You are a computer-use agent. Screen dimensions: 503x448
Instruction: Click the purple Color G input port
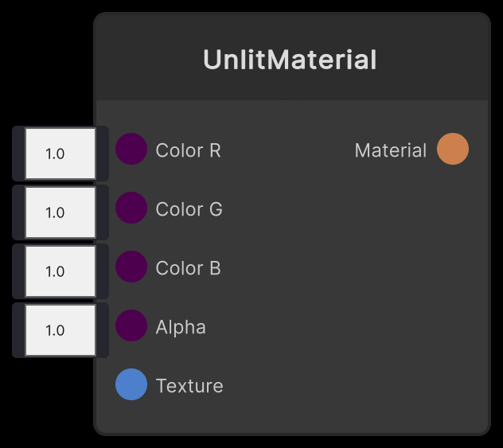coord(131,208)
